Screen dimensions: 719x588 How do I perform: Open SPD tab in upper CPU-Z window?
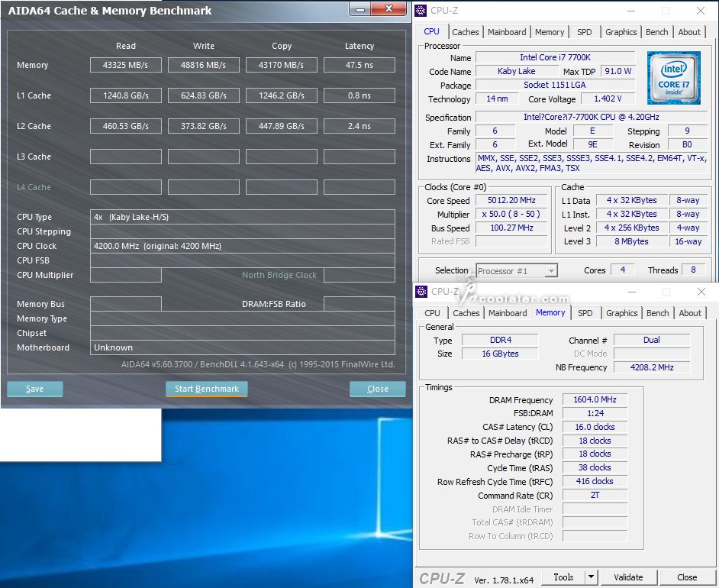[584, 32]
